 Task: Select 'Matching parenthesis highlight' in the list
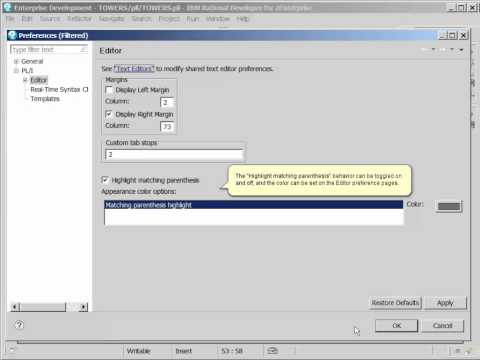point(254,205)
